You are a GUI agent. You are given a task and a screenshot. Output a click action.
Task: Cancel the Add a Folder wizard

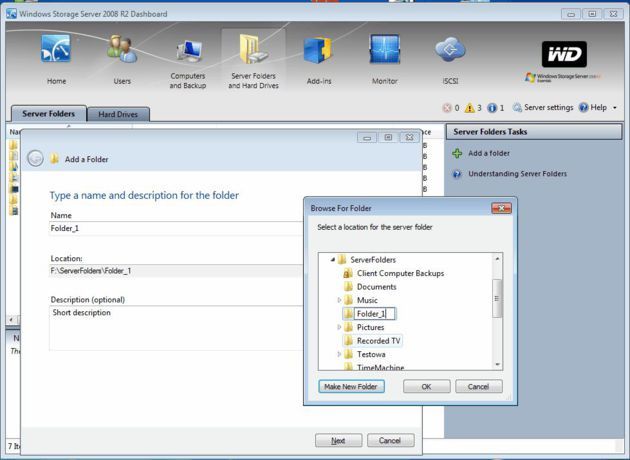(x=390, y=440)
